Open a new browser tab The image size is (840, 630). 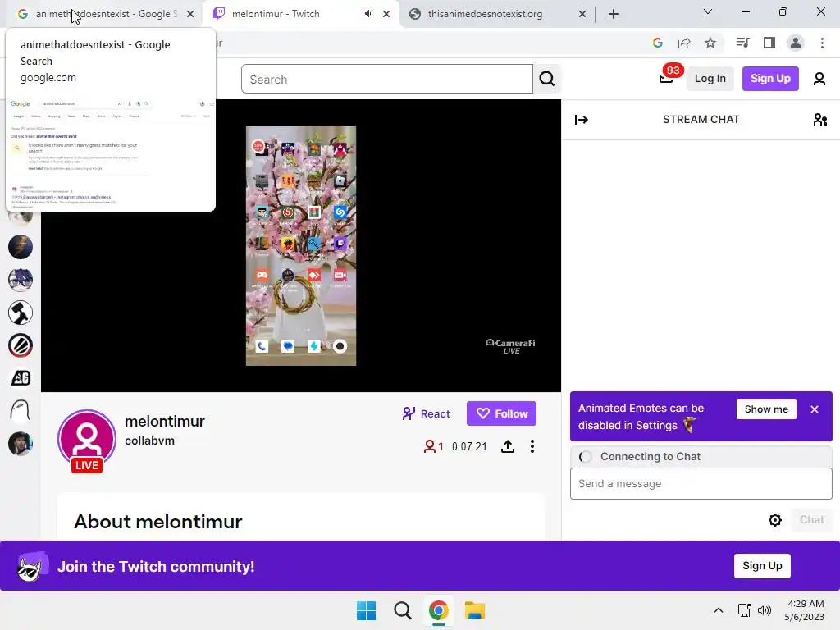614,14
